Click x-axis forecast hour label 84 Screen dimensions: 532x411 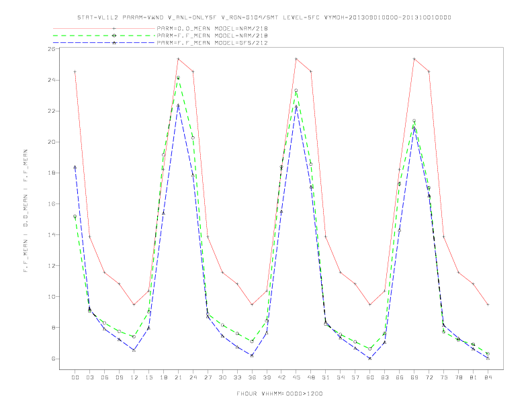click(x=488, y=377)
